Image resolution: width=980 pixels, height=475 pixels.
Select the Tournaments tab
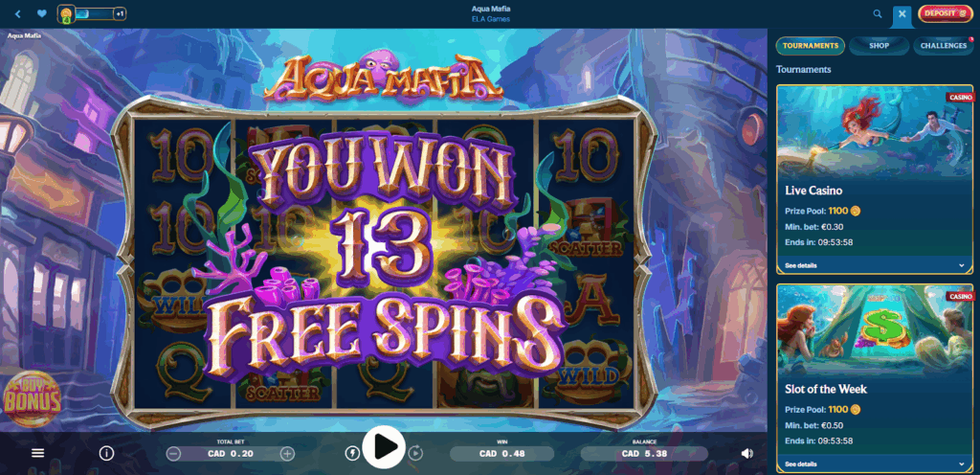(x=810, y=46)
